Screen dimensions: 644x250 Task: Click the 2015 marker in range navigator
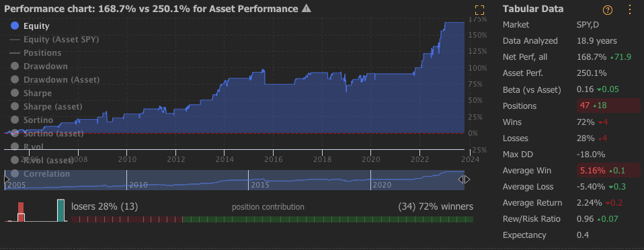pos(260,185)
